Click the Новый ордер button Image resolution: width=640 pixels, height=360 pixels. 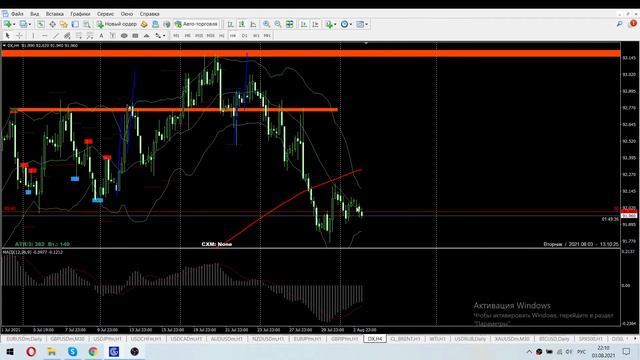[x=116, y=24]
